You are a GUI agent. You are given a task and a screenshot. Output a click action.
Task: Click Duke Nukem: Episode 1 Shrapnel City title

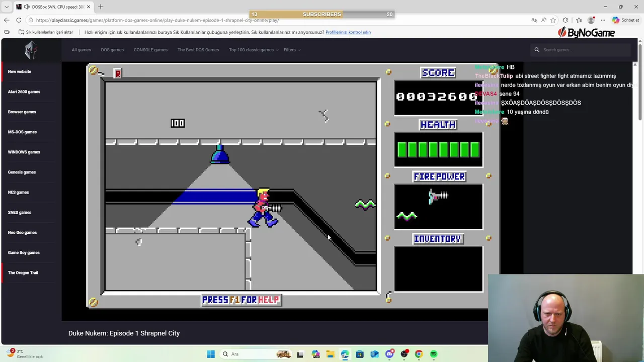pyautogui.click(x=124, y=333)
